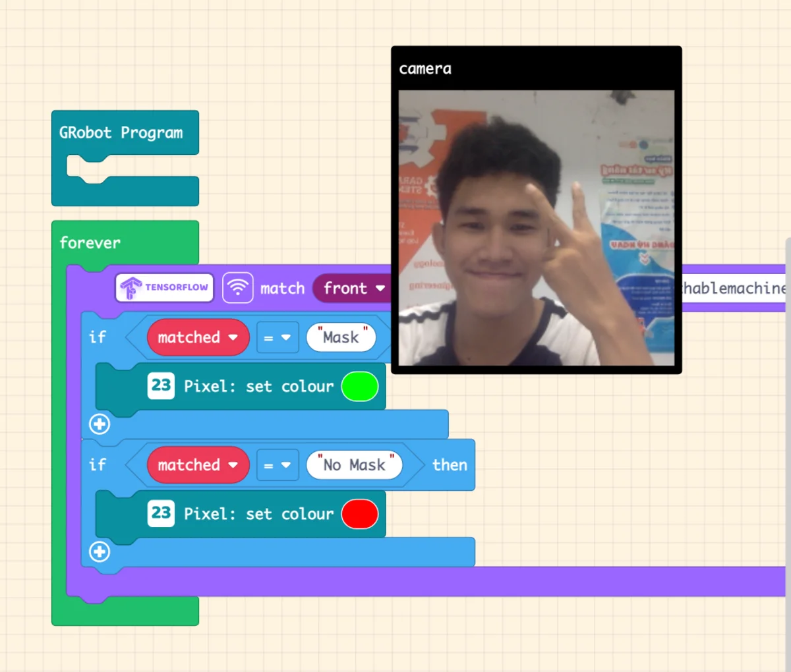Expand the matched dropdown in the No Mask condition
791x672 pixels.
[x=198, y=465]
